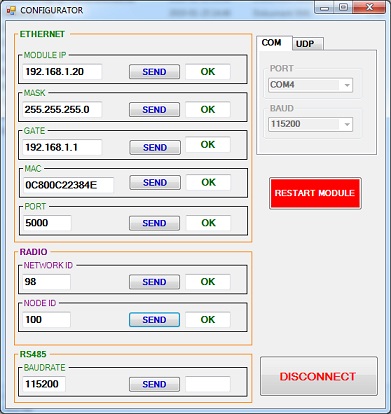The height and width of the screenshot is (414, 391).
Task: Send the Ethernet PORT value
Action: click(x=154, y=223)
